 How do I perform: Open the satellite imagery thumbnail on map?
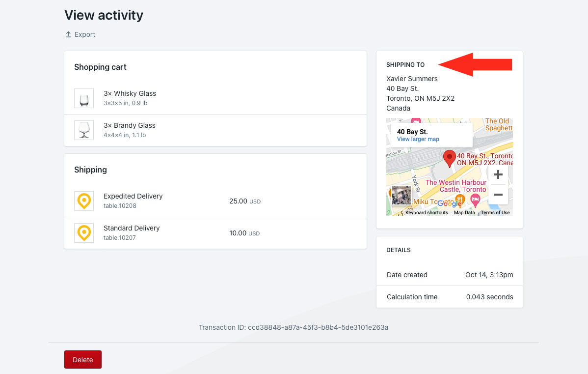401,195
